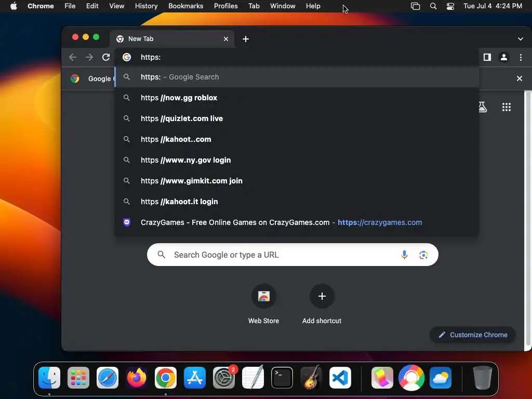Click the Search Google or type a URL box

tap(292, 255)
